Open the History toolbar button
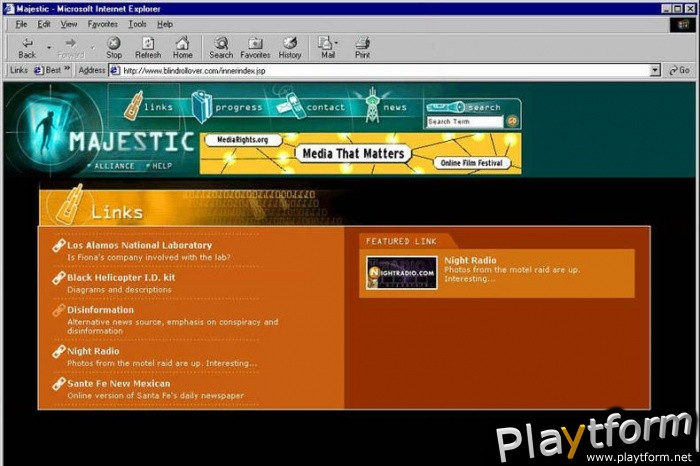Image resolution: width=700 pixels, height=466 pixels. click(290, 48)
